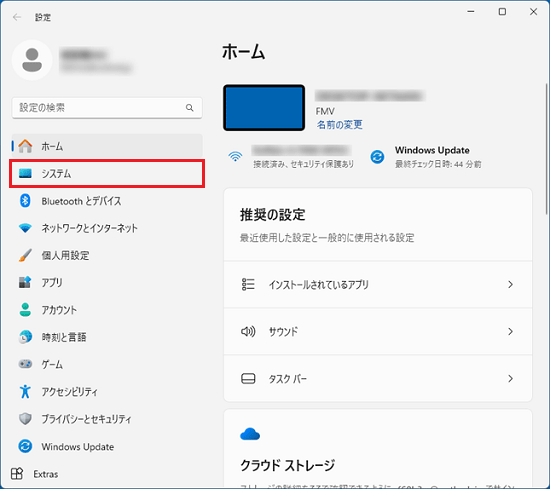Click FMV device model text
The width and height of the screenshot is (550, 489).
click(x=325, y=111)
